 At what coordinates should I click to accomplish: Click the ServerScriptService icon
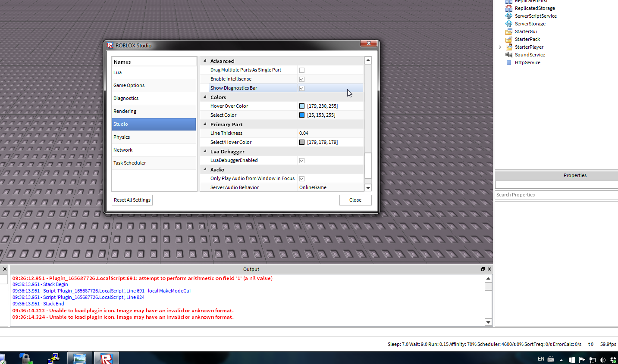pos(508,16)
